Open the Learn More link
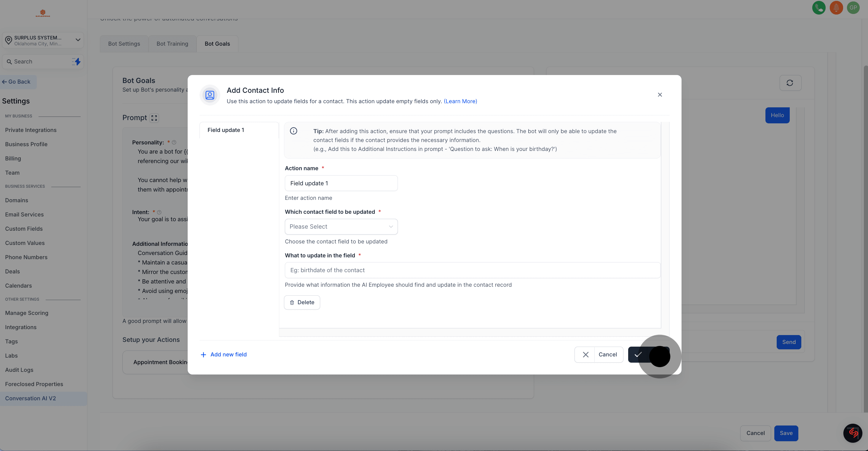Screen dimensions: 868x451 point(460,101)
